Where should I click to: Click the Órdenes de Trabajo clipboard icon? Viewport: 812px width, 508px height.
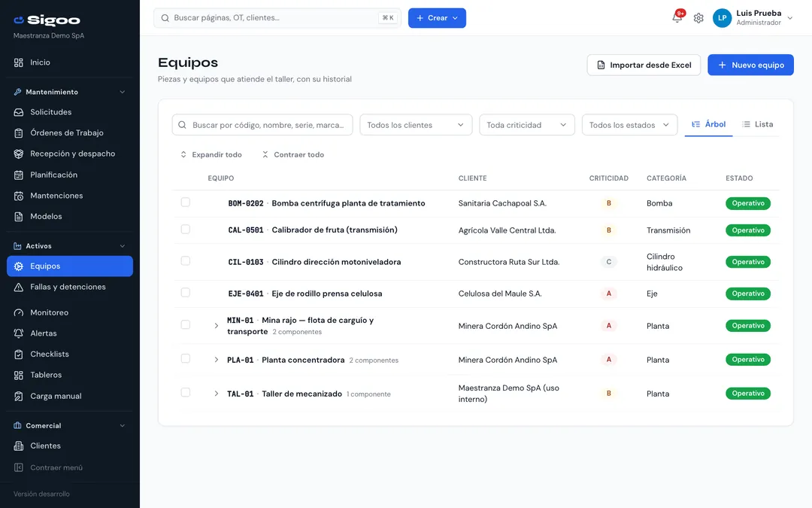[19, 133]
